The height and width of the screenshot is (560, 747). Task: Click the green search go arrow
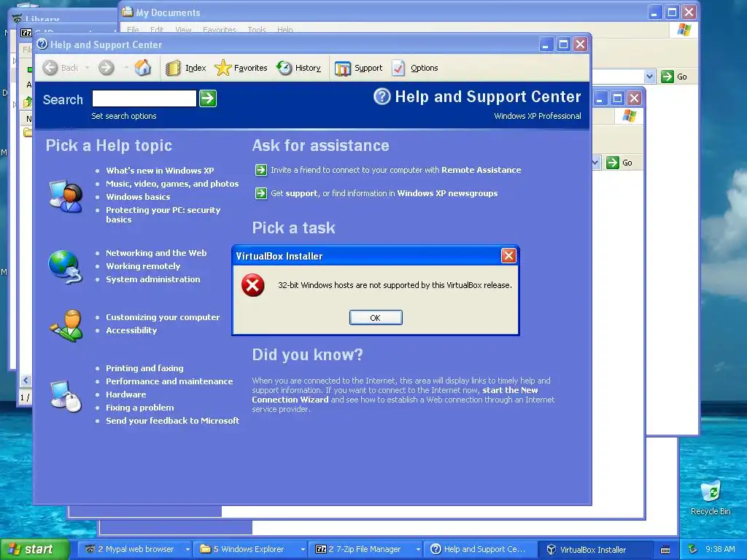click(x=208, y=98)
